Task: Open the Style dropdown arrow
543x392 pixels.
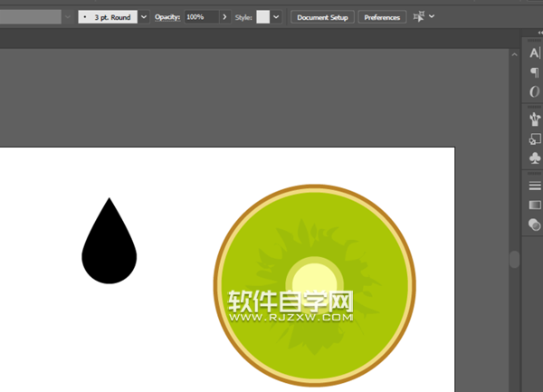Action: click(x=276, y=17)
